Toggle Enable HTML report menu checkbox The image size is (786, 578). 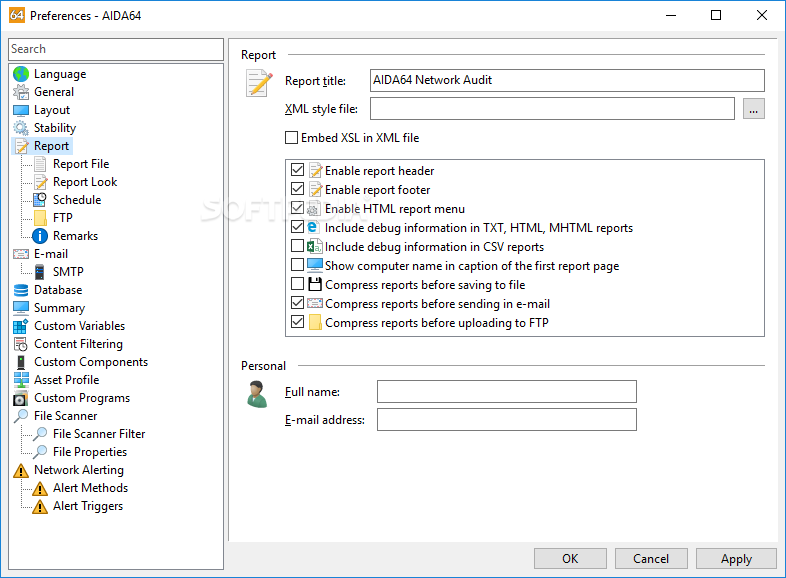(297, 208)
